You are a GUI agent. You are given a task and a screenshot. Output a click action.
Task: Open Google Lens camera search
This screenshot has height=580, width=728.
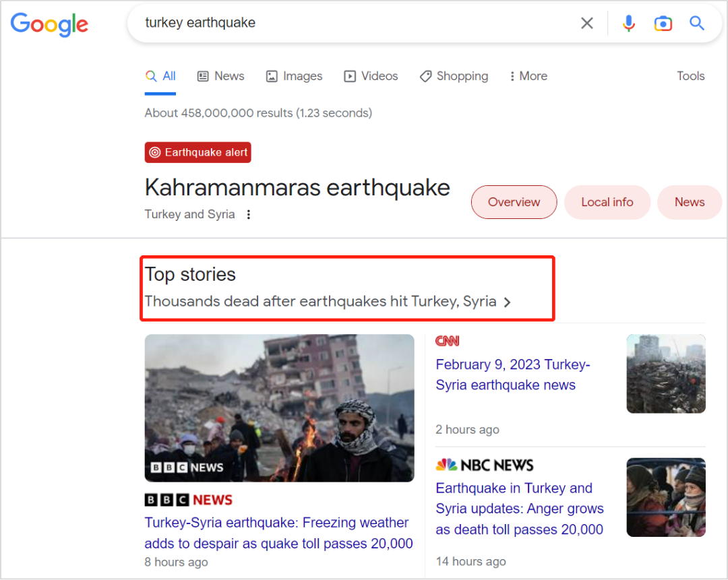click(663, 24)
